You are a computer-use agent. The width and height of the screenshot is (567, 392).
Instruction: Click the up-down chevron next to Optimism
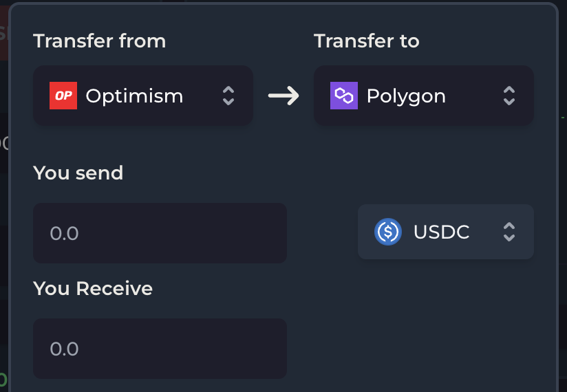click(x=228, y=96)
